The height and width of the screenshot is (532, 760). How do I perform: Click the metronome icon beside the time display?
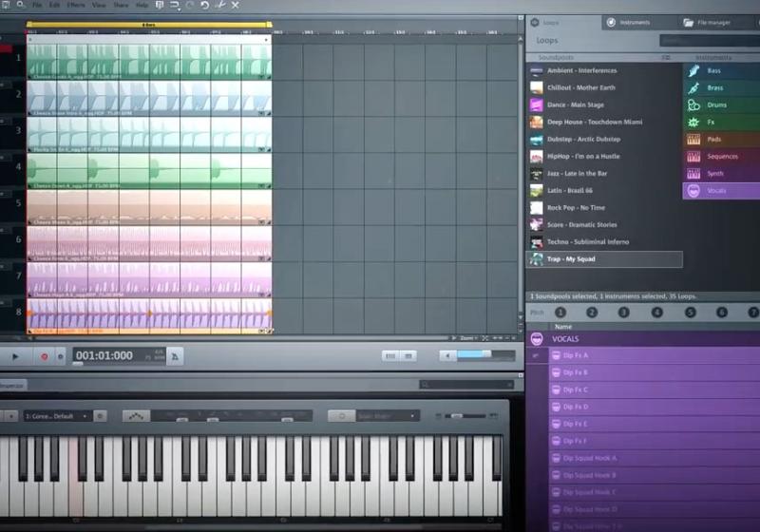coord(175,355)
